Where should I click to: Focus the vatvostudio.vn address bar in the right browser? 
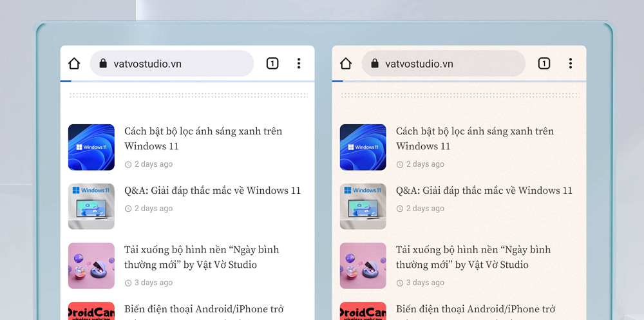444,63
